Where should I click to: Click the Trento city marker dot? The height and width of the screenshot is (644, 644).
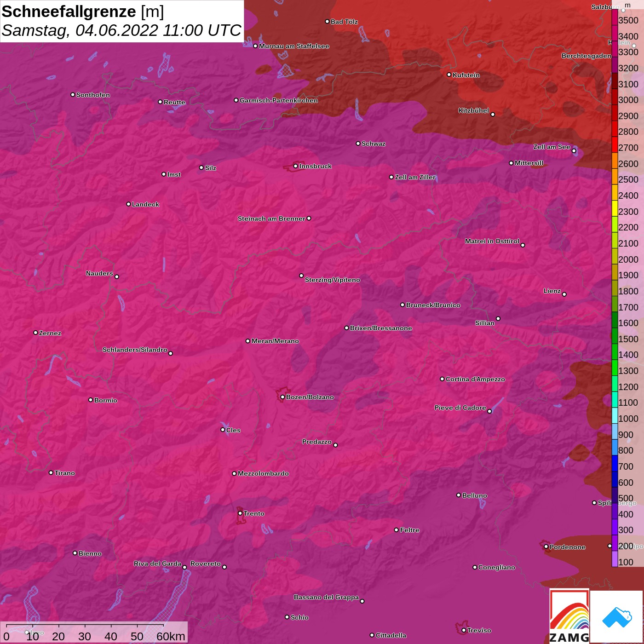click(x=240, y=513)
